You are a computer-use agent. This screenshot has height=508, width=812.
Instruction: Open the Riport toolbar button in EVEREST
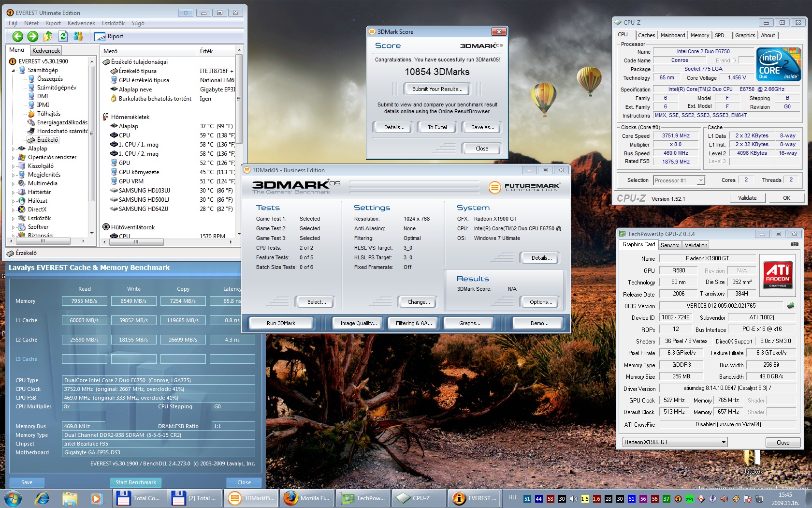109,36
